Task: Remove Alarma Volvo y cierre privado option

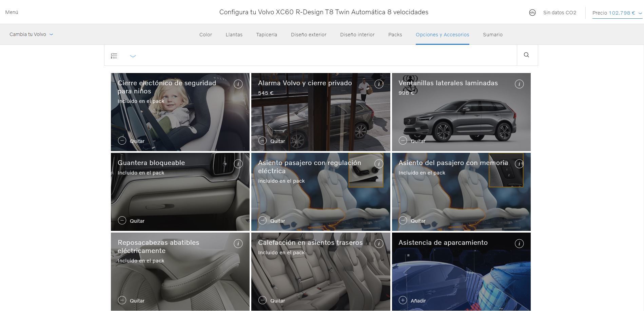Action: pos(272,141)
